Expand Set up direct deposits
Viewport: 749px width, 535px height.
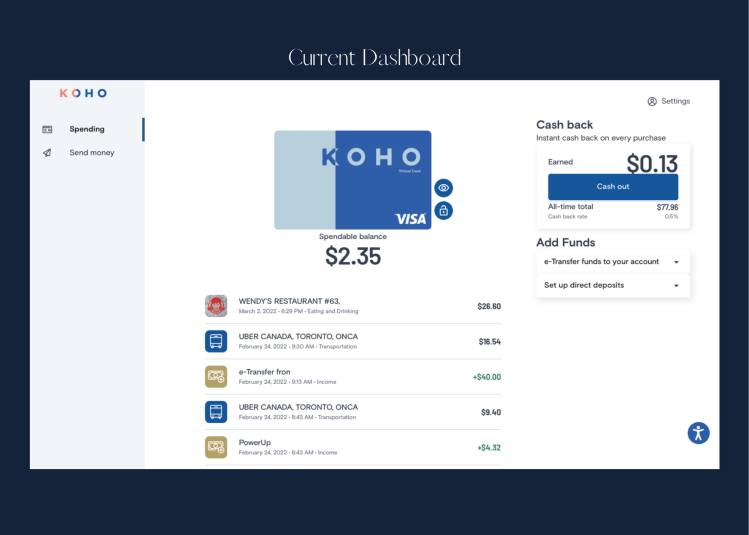(x=612, y=286)
